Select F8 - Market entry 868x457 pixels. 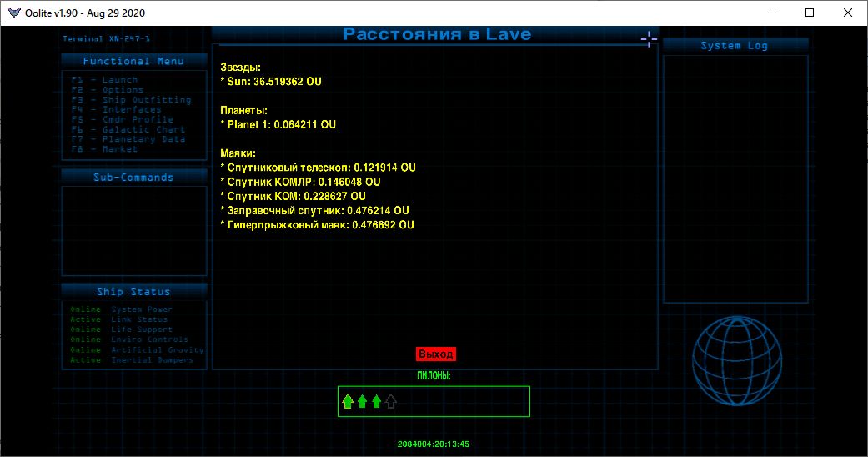(104, 150)
